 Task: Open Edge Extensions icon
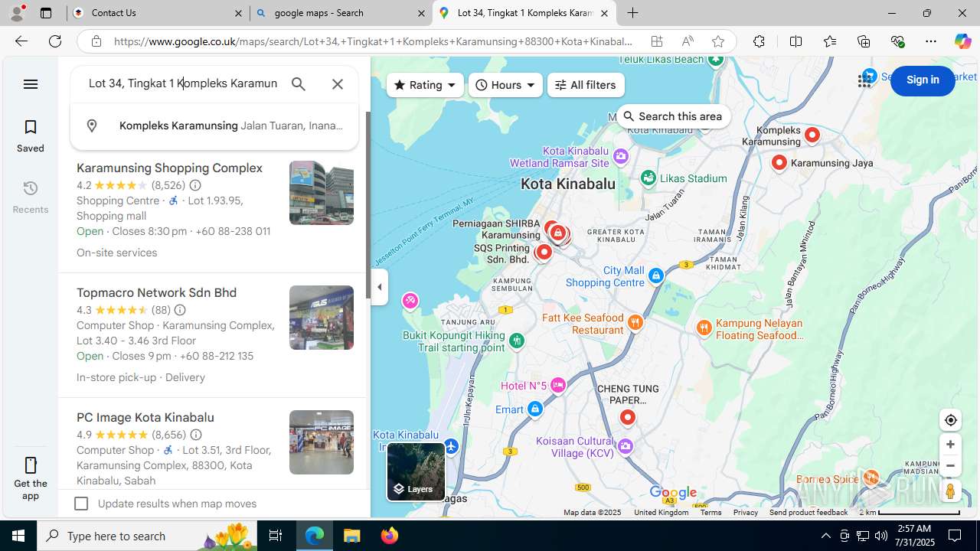759,41
